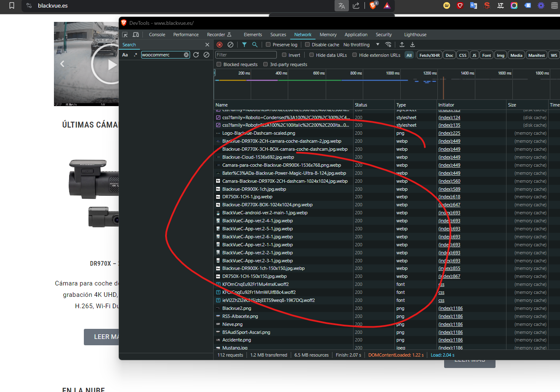
Task: Check Hide data URLs
Action: pos(311,55)
